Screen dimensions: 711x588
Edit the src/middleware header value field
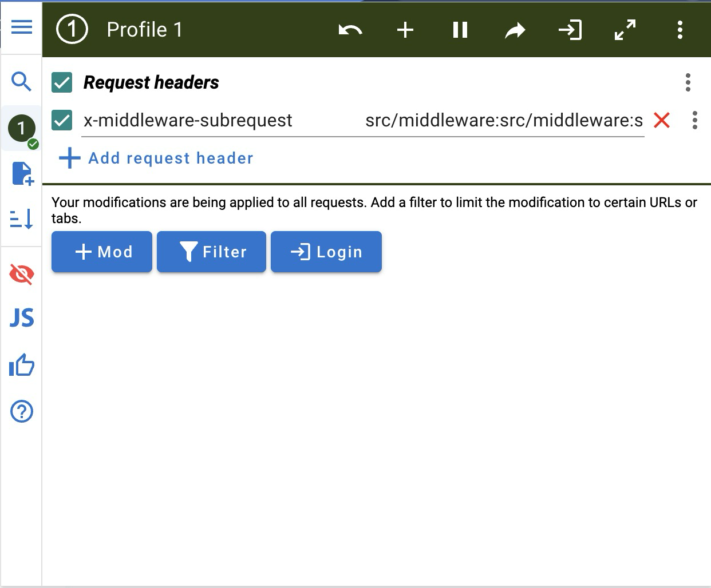504,120
